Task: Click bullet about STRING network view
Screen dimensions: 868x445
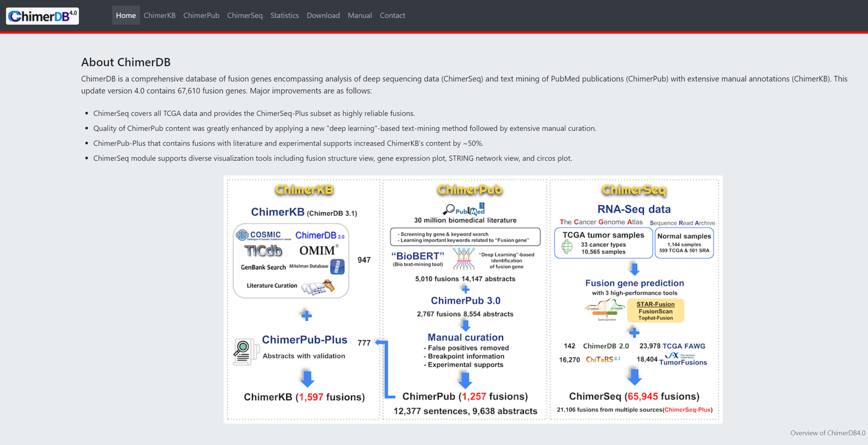Action: [x=333, y=158]
